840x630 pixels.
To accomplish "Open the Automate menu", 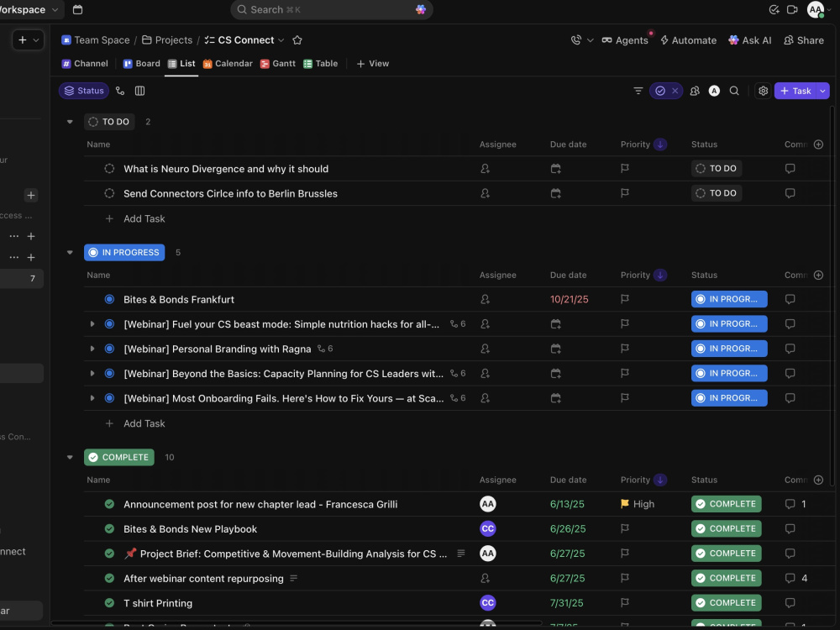I will point(689,40).
